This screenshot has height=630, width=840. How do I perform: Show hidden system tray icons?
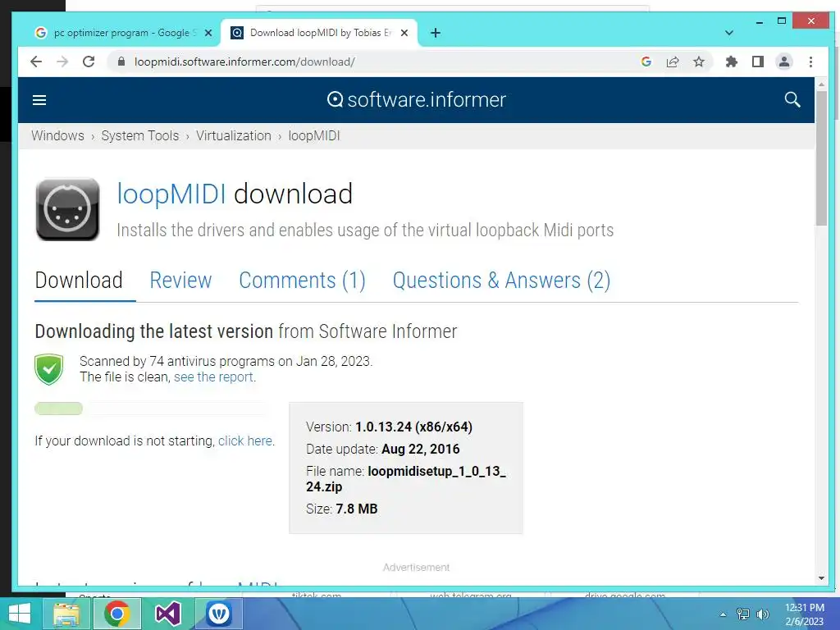coord(724,614)
